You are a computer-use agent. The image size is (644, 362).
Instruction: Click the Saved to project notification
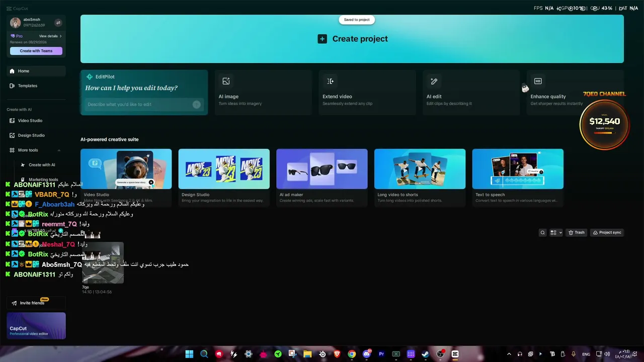pyautogui.click(x=357, y=20)
